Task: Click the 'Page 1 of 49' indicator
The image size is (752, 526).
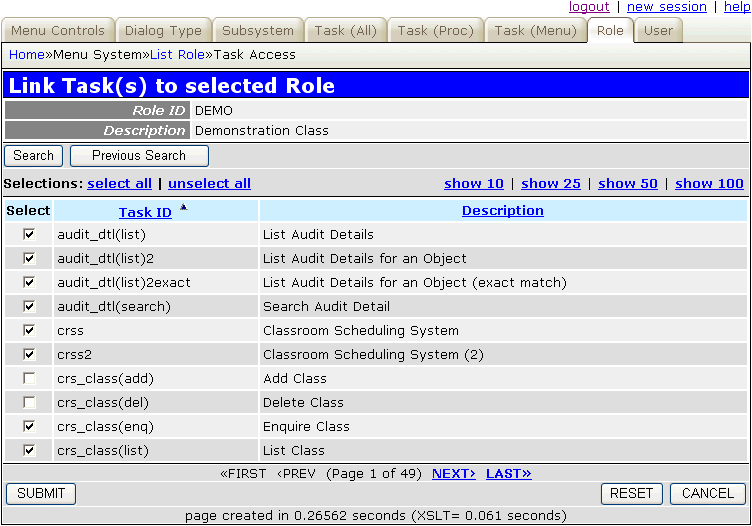Action: pos(374,474)
